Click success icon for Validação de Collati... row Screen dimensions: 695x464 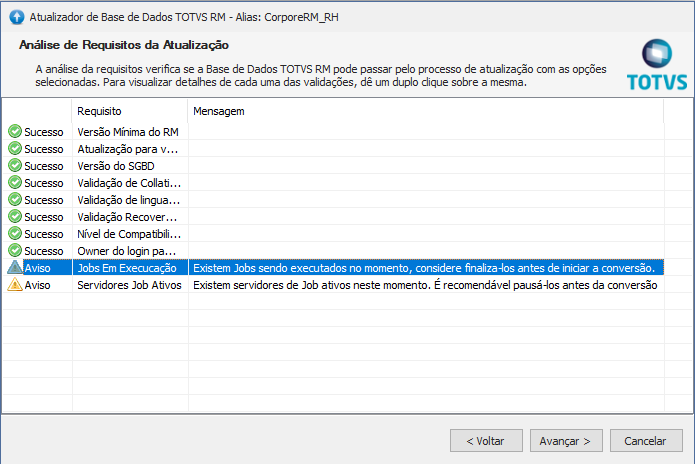point(15,182)
